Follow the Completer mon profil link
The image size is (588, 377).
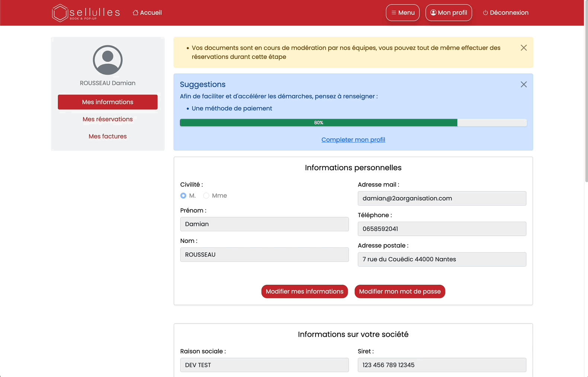(353, 140)
